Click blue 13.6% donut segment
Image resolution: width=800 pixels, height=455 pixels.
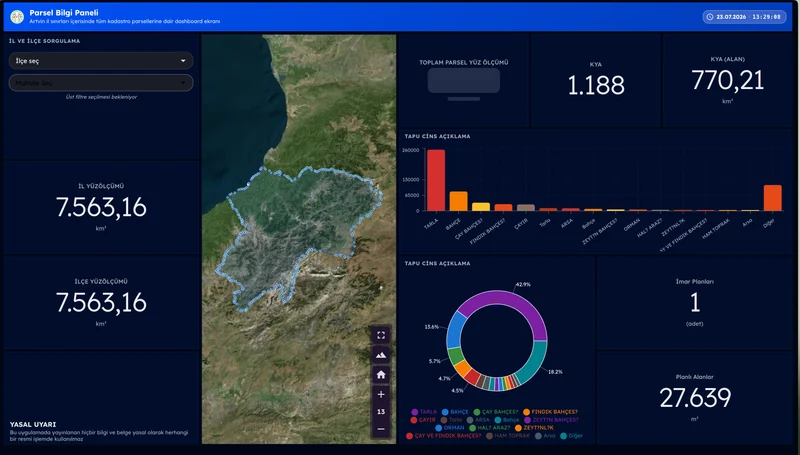click(x=455, y=329)
